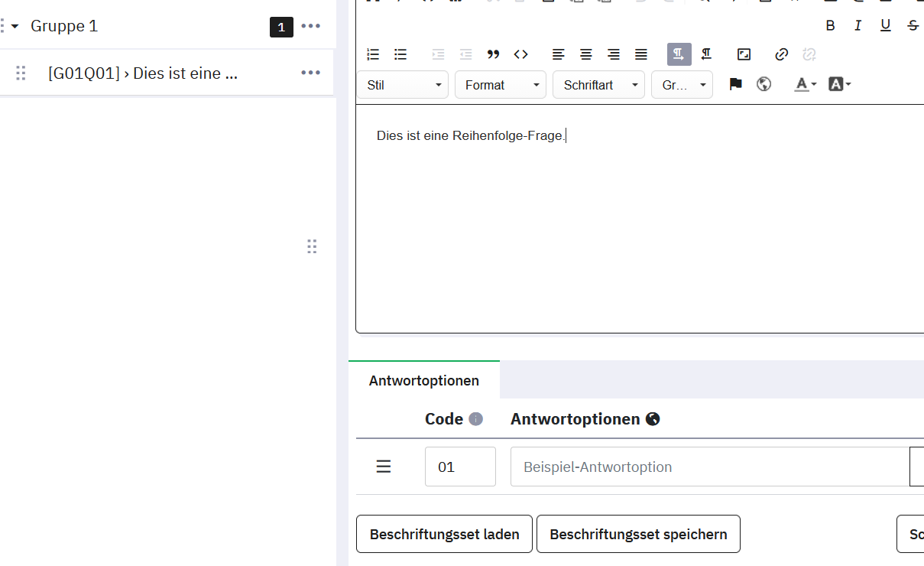
Task: Click the sidebar resize handle dots
Action: tap(312, 246)
